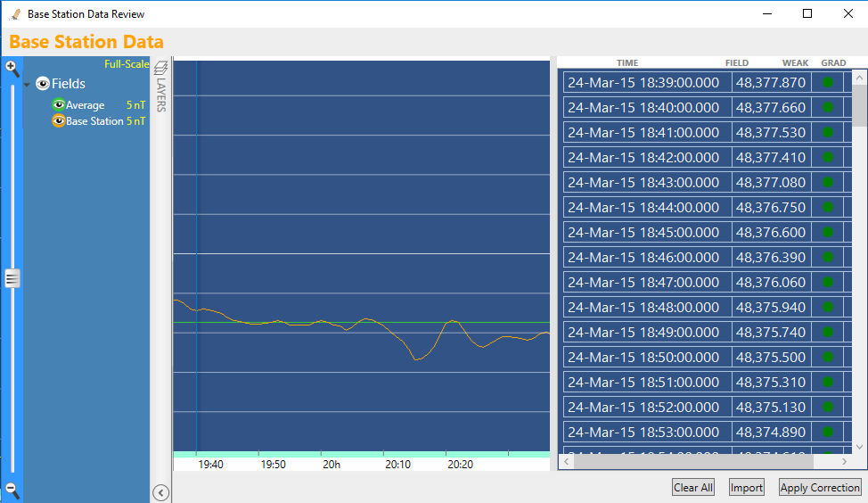Click the Base Station 5 nT scale value
The image size is (868, 503).
pos(135,121)
